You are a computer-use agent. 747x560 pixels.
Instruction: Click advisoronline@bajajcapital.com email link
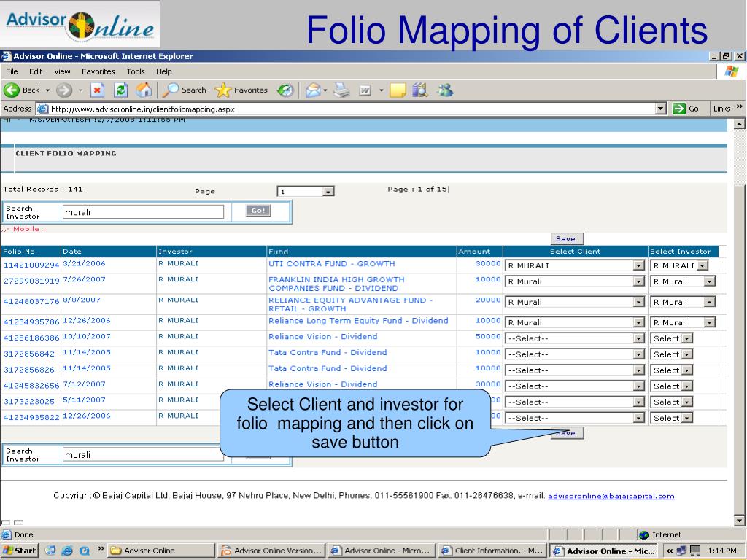[x=611, y=496]
